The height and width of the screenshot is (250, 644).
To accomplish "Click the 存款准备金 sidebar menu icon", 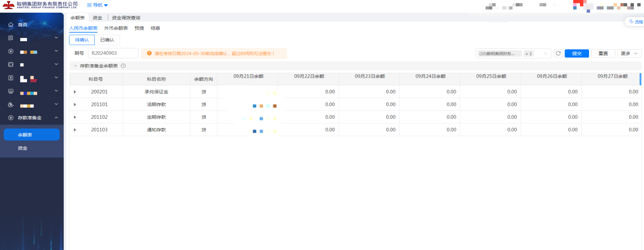I will click(10, 118).
